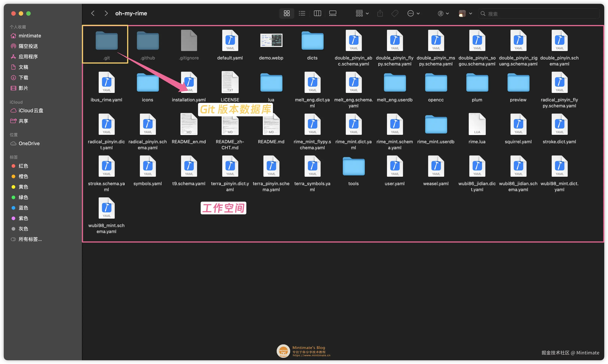Viewport: 608px width, 364px height.
Task: Open Downloads (下载) in sidebar
Action: coord(23,78)
